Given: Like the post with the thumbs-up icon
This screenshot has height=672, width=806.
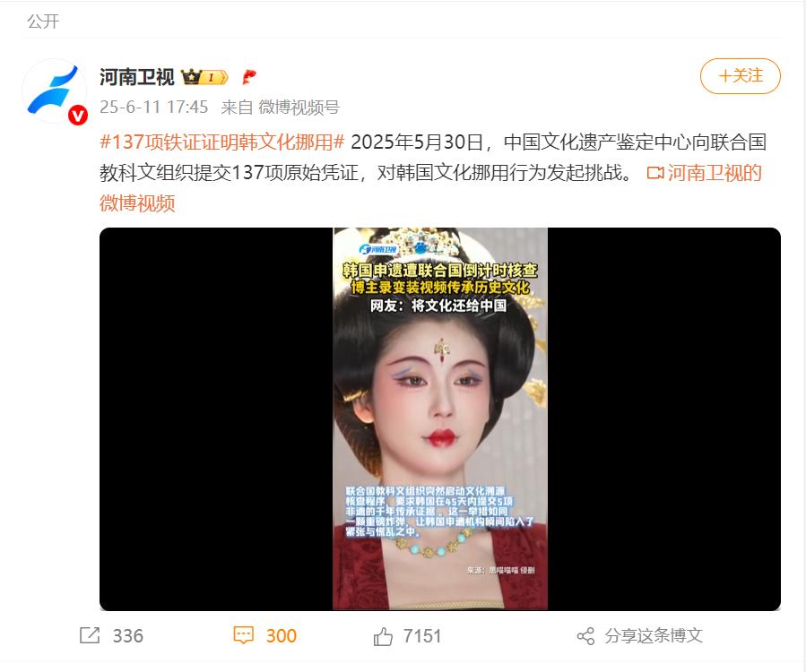Looking at the screenshot, I should [383, 636].
